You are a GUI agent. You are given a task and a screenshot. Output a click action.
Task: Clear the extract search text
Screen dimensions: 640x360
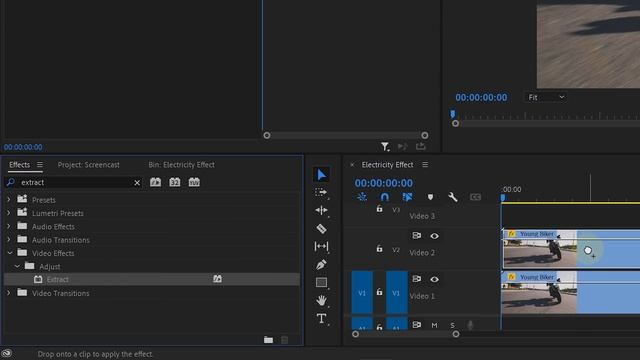pyautogui.click(x=137, y=182)
